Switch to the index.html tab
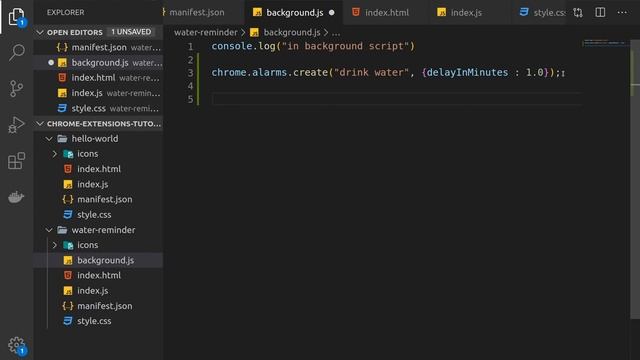This screenshot has width=640, height=360. point(386,13)
